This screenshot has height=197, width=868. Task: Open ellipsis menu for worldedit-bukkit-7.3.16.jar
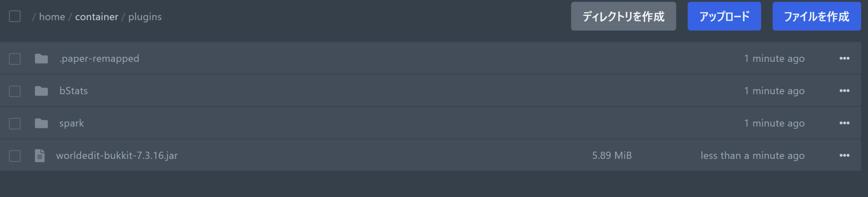[844, 155]
